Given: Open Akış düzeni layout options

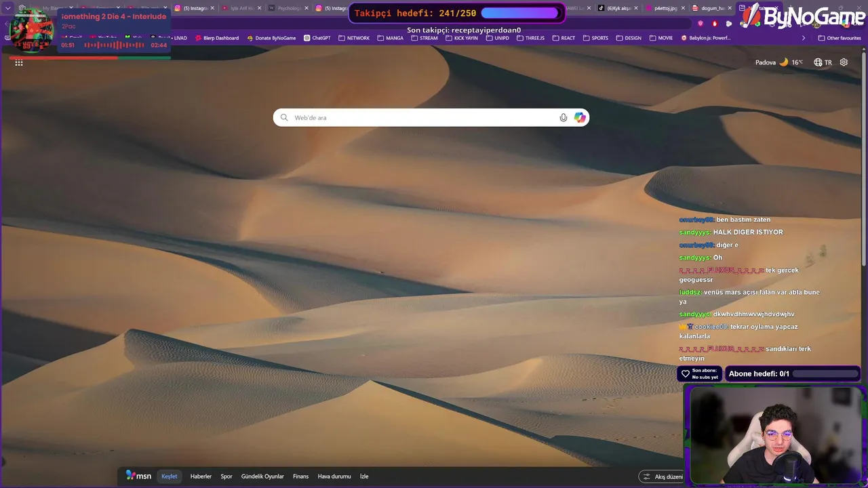Looking at the screenshot, I should pyautogui.click(x=662, y=476).
